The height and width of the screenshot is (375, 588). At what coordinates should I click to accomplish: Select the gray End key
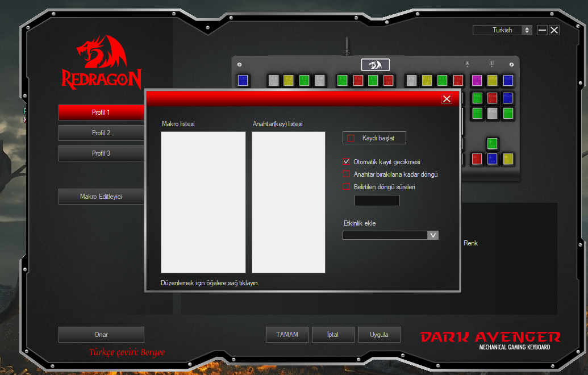[492, 113]
